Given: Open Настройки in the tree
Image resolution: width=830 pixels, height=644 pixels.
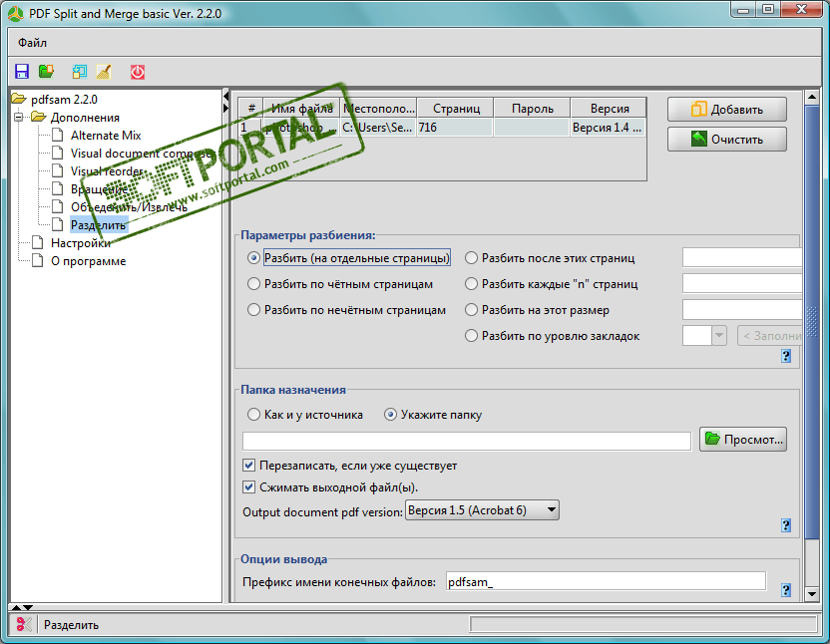Looking at the screenshot, I should (81, 243).
